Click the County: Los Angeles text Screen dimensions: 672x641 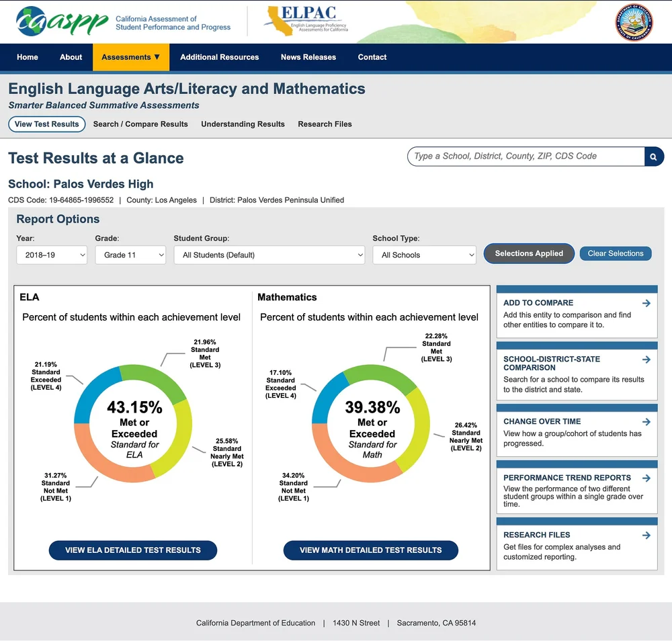point(161,200)
